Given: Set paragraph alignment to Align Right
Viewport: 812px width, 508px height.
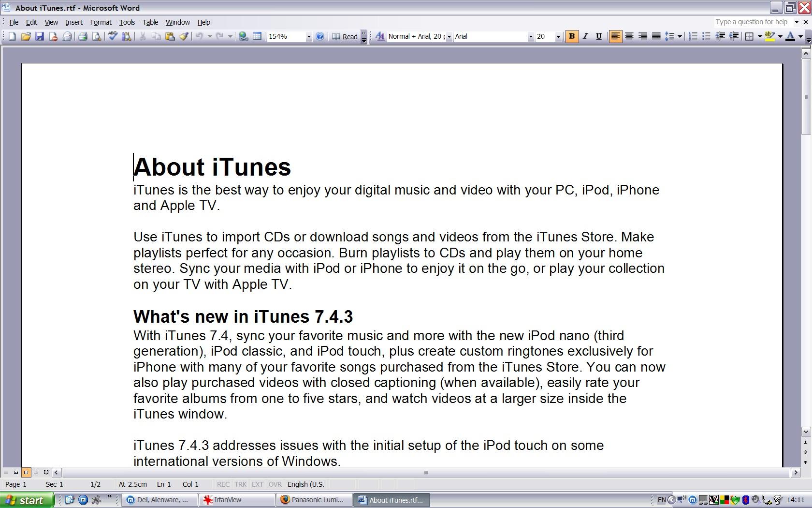Looking at the screenshot, I should 642,36.
